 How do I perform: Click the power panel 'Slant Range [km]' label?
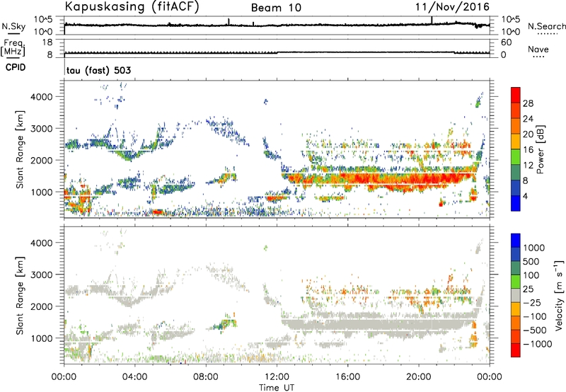click(x=20, y=149)
